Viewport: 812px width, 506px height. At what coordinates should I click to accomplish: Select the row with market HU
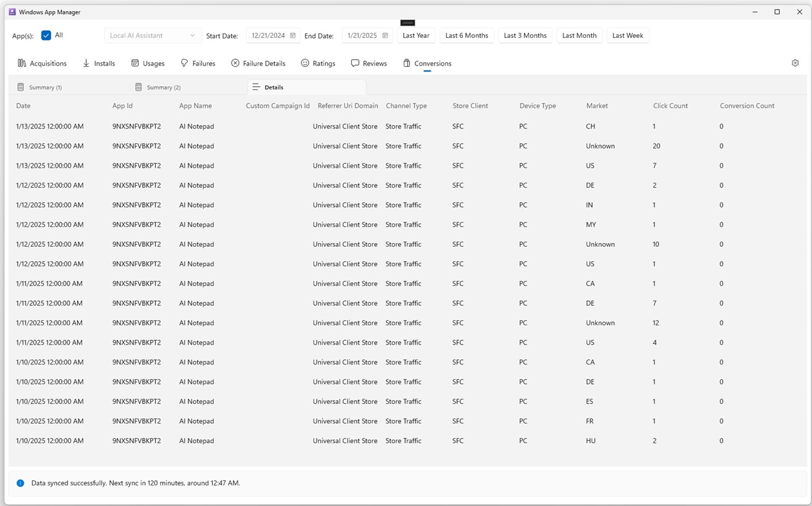pos(407,441)
